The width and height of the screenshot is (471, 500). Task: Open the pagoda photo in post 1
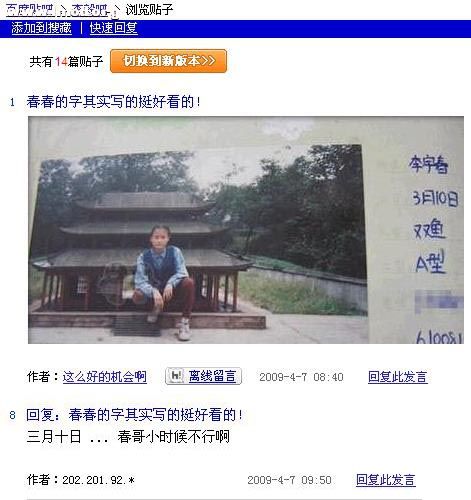click(x=246, y=230)
